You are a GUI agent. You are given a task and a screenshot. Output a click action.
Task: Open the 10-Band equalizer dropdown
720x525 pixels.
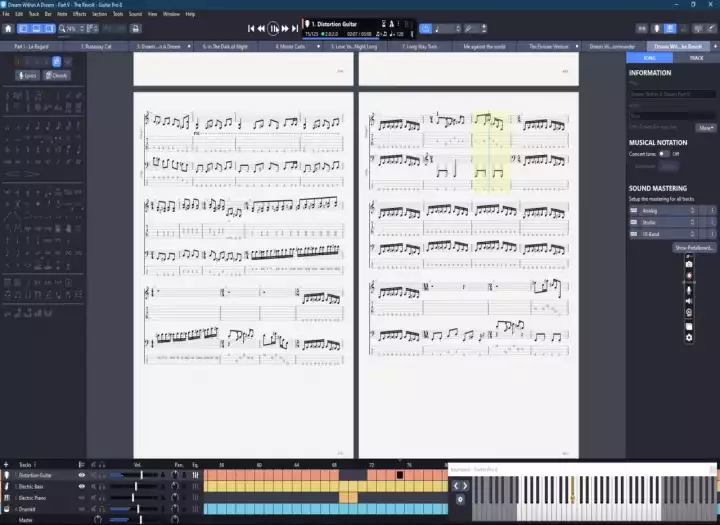tap(668, 234)
